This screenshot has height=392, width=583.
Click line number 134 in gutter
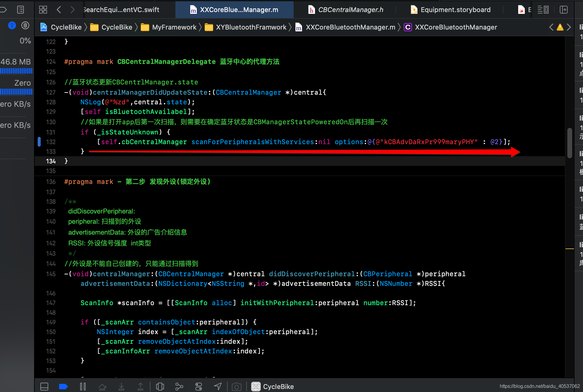[51, 161]
